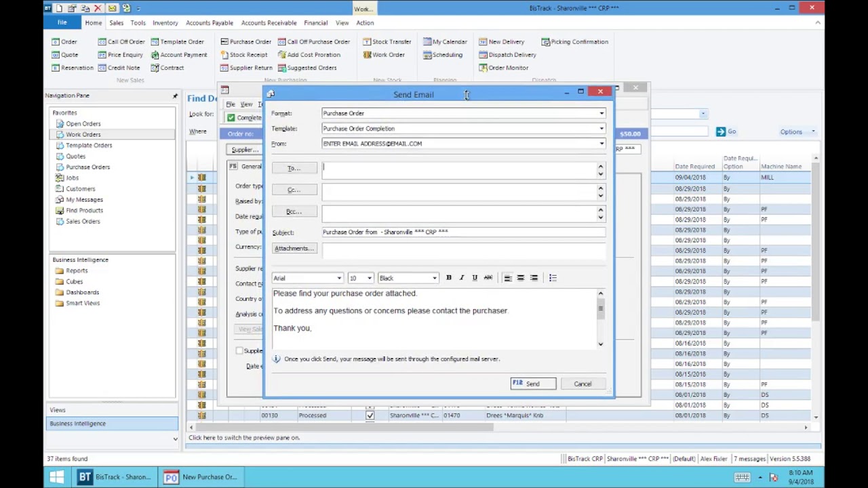The width and height of the screenshot is (868, 488).
Task: Click the red delete icon in quick access toolbar
Action: [x=98, y=8]
